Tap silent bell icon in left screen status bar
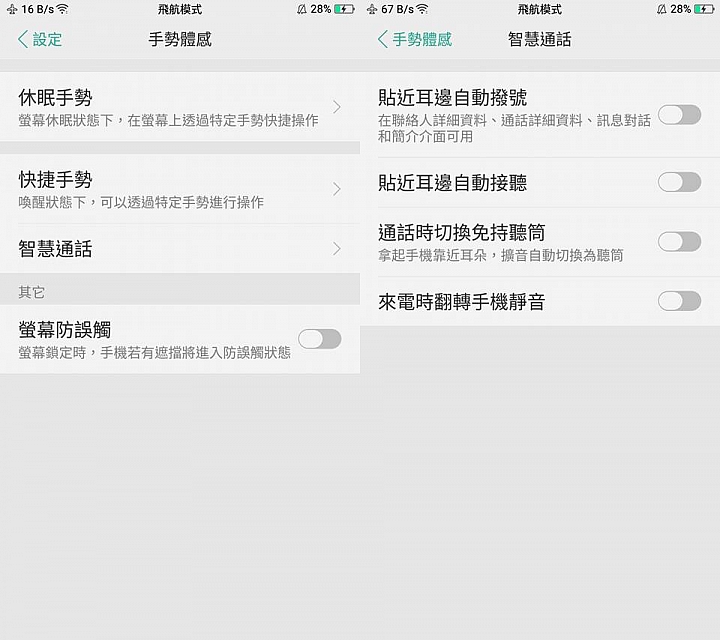 pyautogui.click(x=302, y=9)
